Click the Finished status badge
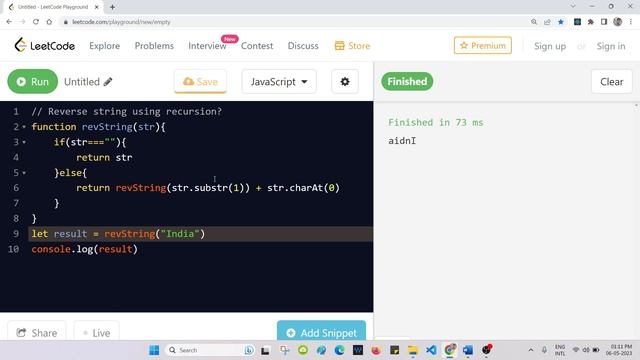The height and width of the screenshot is (360, 640). pyautogui.click(x=407, y=82)
